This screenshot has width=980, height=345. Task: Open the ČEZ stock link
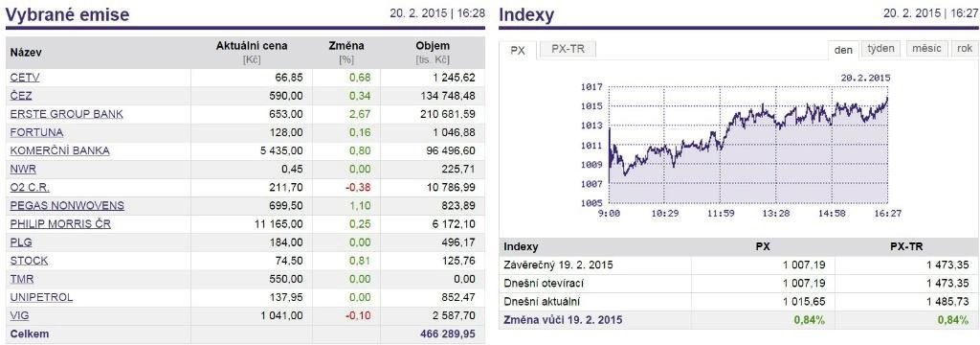[21, 96]
